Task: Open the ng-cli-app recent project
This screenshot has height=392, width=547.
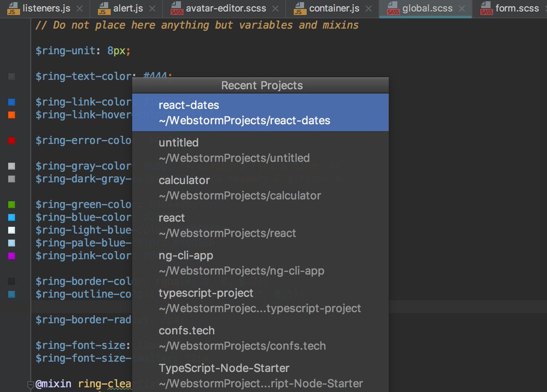Action: coord(260,263)
